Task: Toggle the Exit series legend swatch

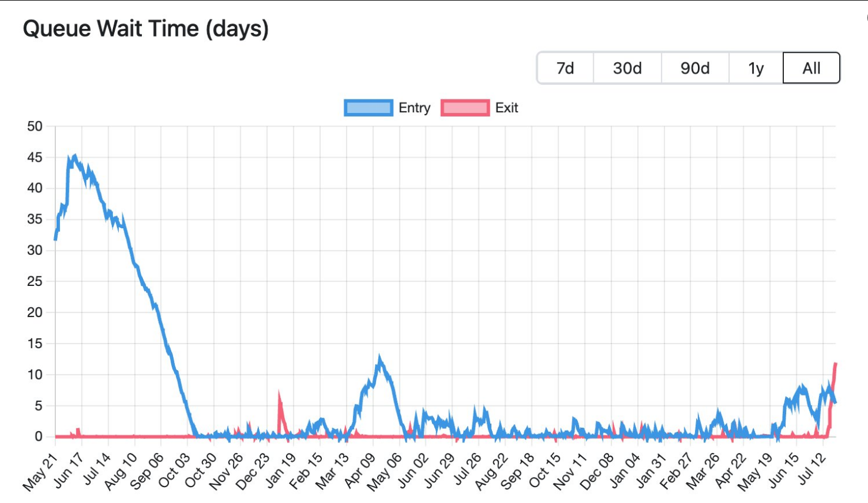Action: click(x=465, y=108)
